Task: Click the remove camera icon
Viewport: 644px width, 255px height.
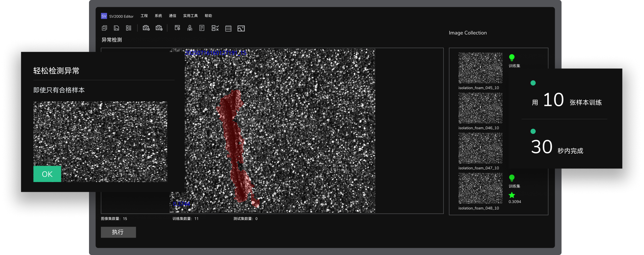Action: (159, 28)
